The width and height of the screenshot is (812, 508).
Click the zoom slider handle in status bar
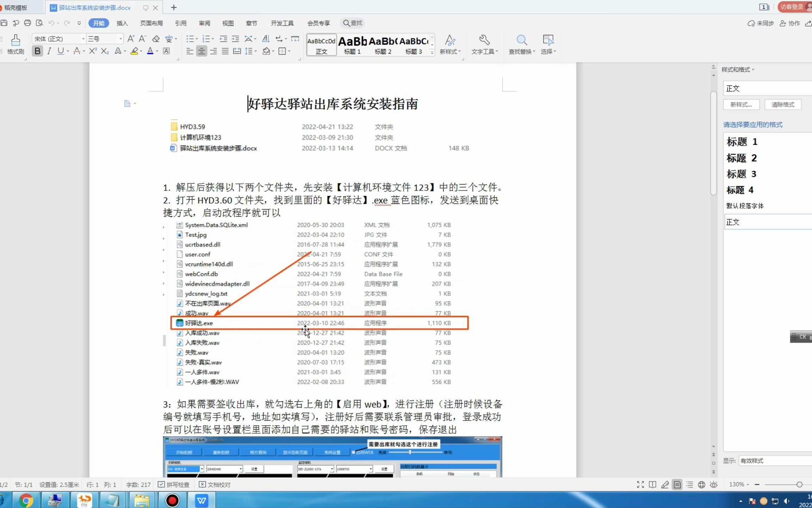799,485
